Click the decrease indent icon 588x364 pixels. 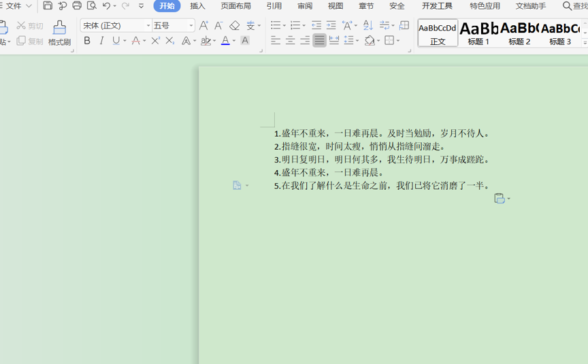tap(316, 25)
